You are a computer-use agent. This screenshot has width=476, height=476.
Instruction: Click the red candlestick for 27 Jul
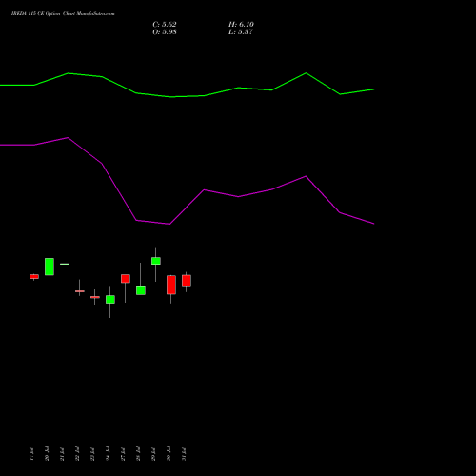pyautogui.click(x=126, y=279)
